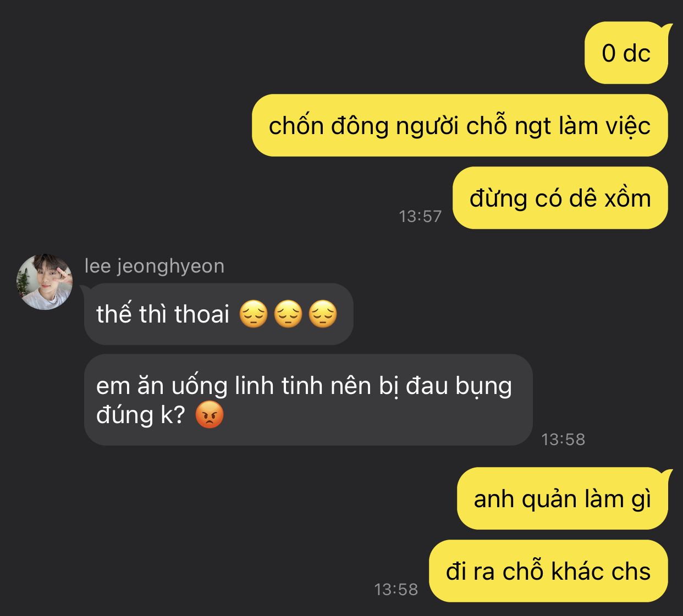Select the "thế thì thoai" message text

coord(163,314)
